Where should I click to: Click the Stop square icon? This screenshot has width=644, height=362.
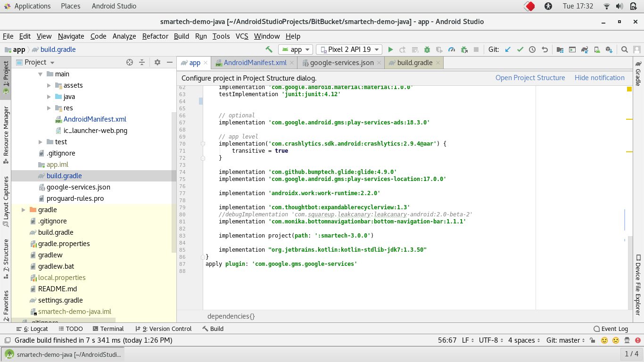pos(476,49)
